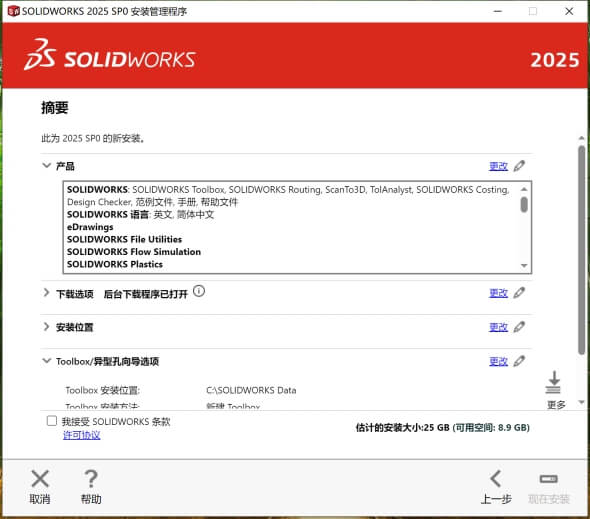
Task: Open the 许可协议 link
Action: coord(81,435)
